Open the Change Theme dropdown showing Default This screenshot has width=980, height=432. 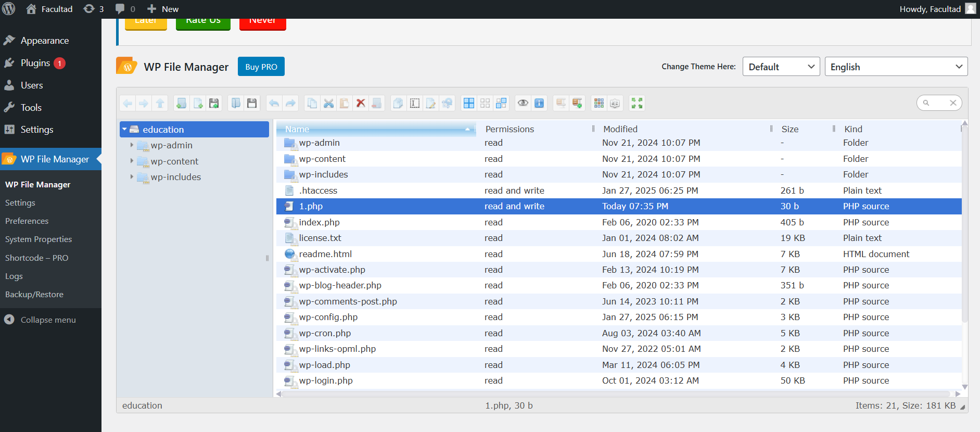(781, 67)
